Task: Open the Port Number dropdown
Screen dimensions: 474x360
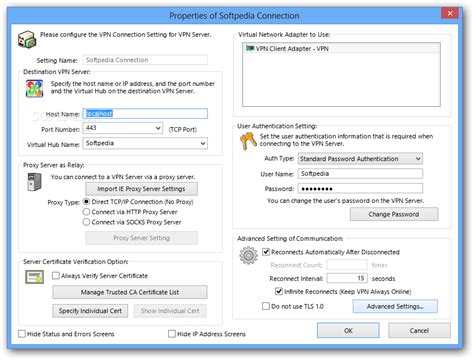Action: click(158, 128)
